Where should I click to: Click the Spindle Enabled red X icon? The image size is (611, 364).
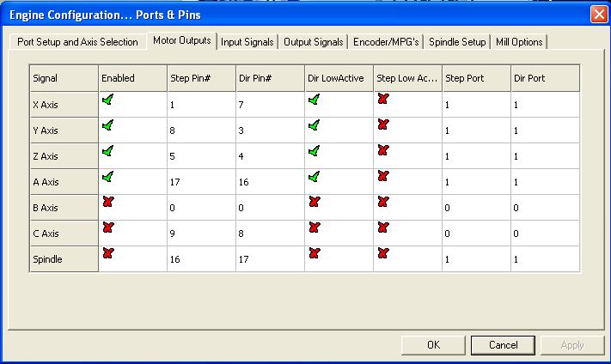pos(107,253)
